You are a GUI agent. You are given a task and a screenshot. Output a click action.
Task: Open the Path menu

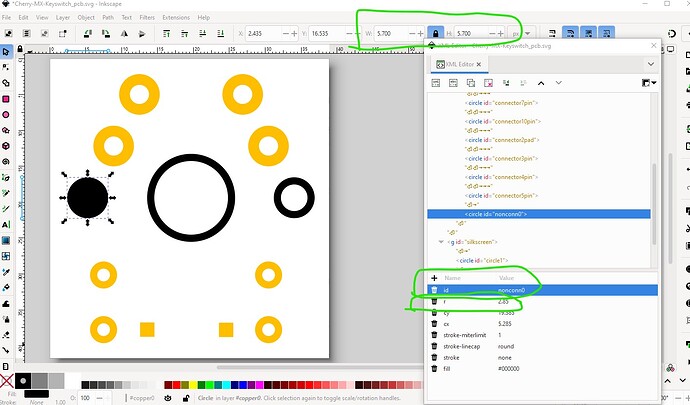tap(108, 18)
